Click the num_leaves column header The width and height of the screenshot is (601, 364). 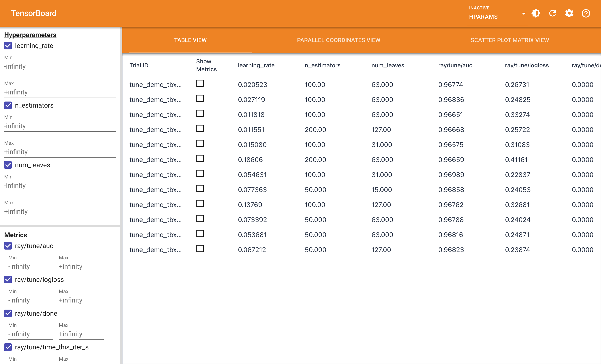point(388,65)
